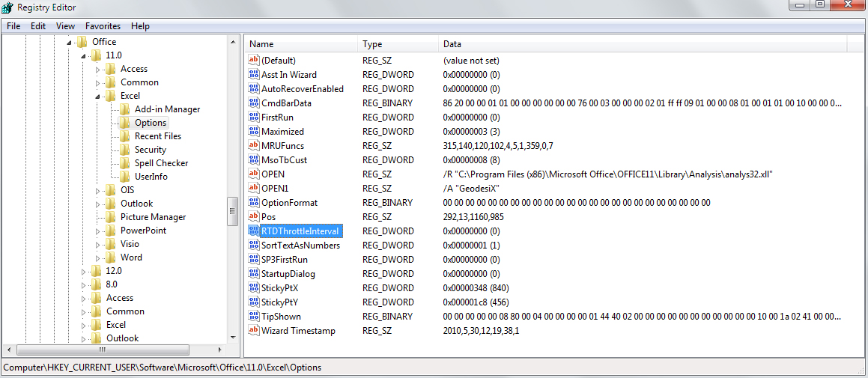Click the registry path in status bar
This screenshot has height=378, width=868.
pos(163,368)
